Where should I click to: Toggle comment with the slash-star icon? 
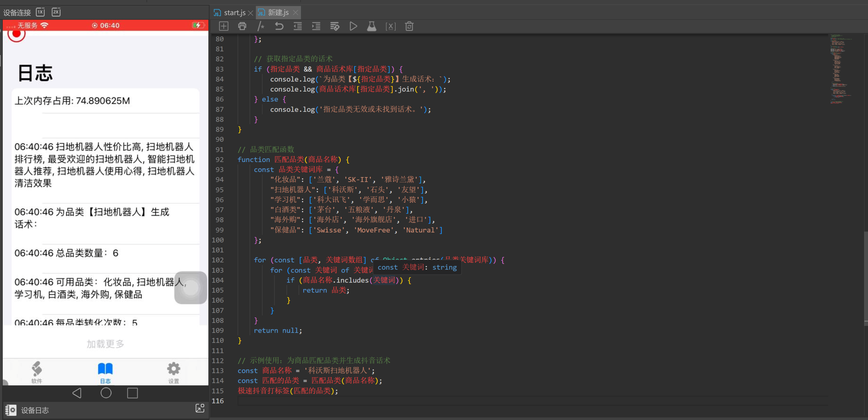(x=260, y=26)
